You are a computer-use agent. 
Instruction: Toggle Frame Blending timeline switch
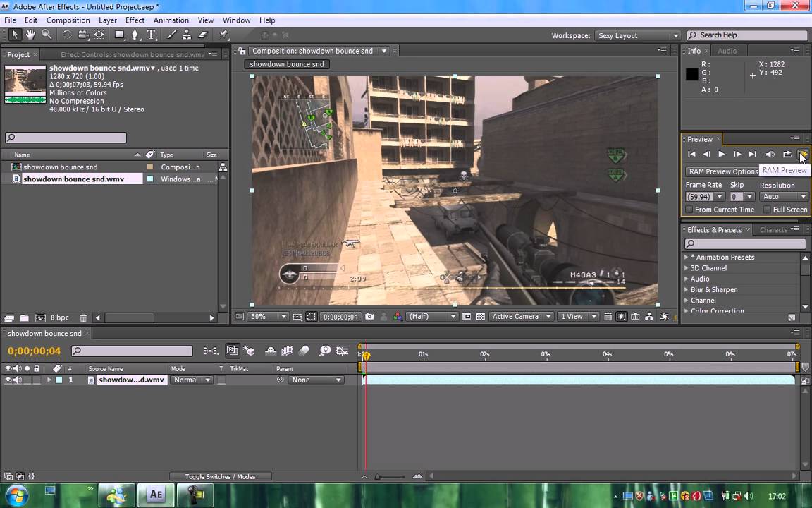point(287,351)
